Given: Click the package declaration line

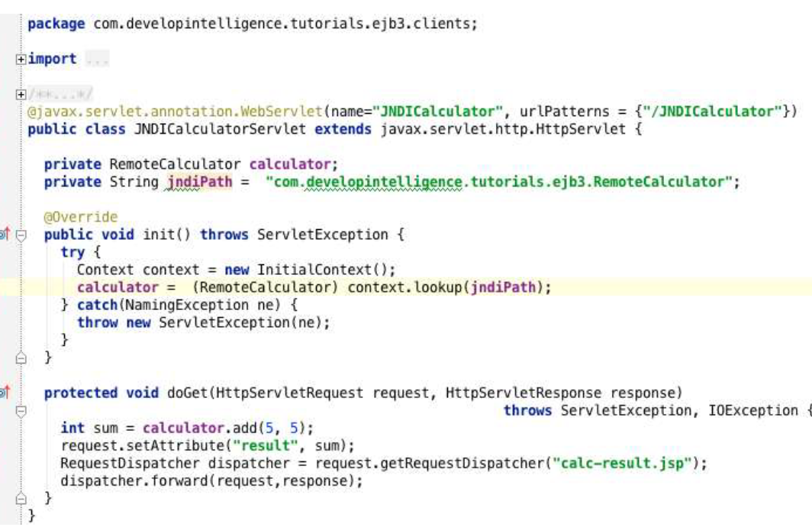Looking at the screenshot, I should [252, 24].
